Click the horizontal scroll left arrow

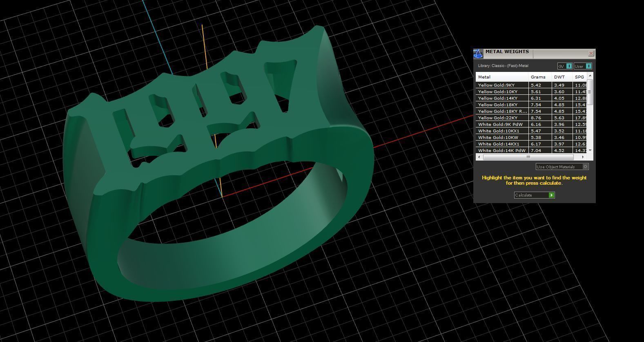pyautogui.click(x=479, y=157)
